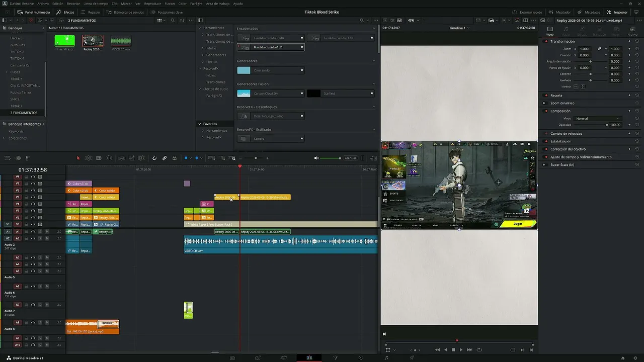Open the Timeline 1 name dropdown
This screenshot has height=362, width=644.
point(459,28)
